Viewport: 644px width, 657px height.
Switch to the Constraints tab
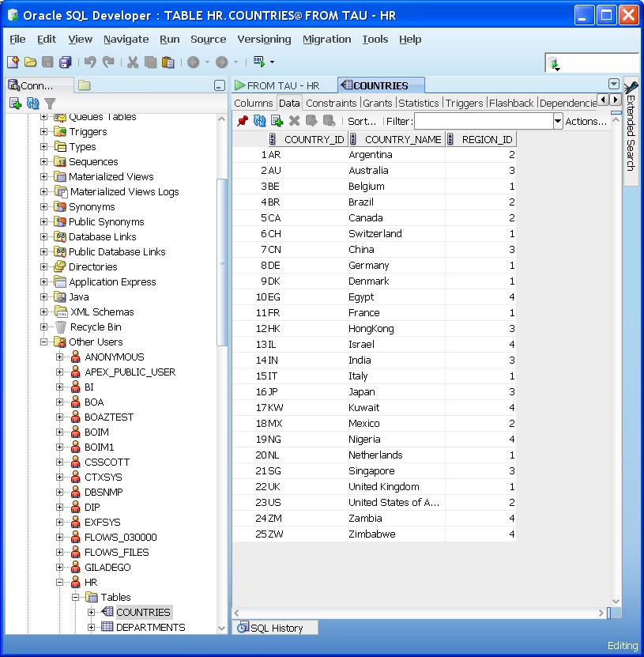click(x=331, y=103)
